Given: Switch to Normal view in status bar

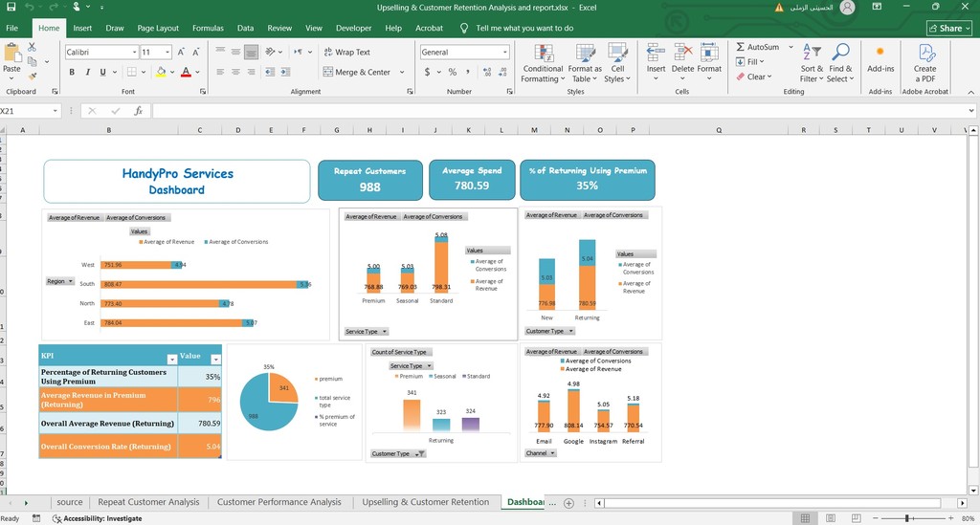Looking at the screenshot, I should tap(805, 518).
